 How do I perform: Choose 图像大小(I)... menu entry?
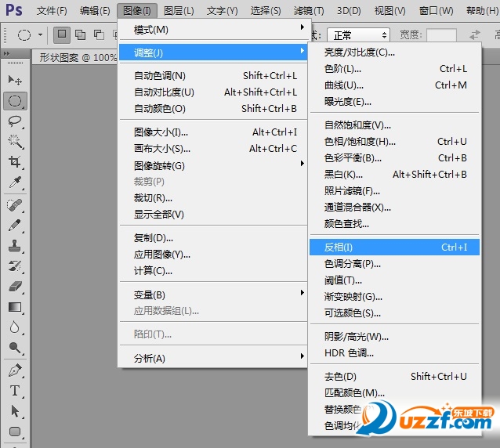213,132
